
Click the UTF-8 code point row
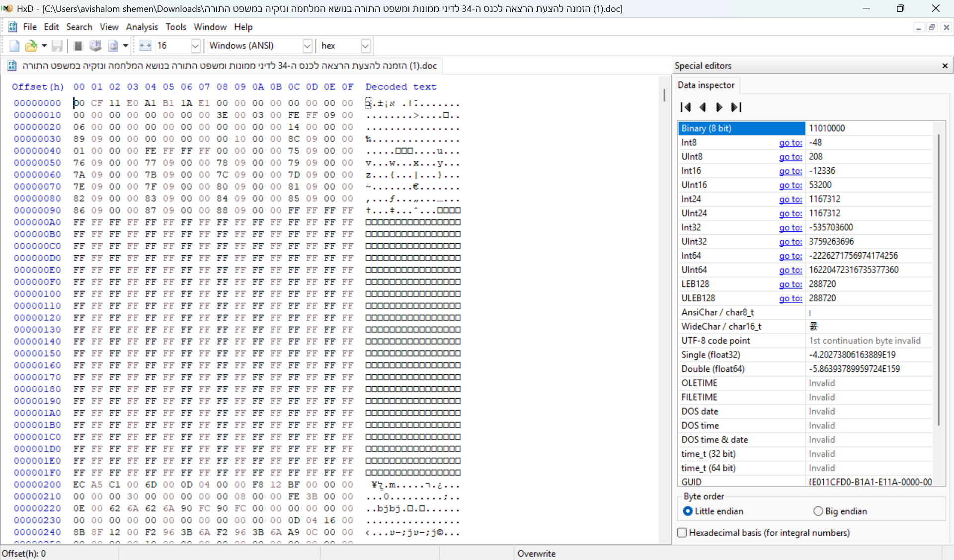click(x=805, y=341)
